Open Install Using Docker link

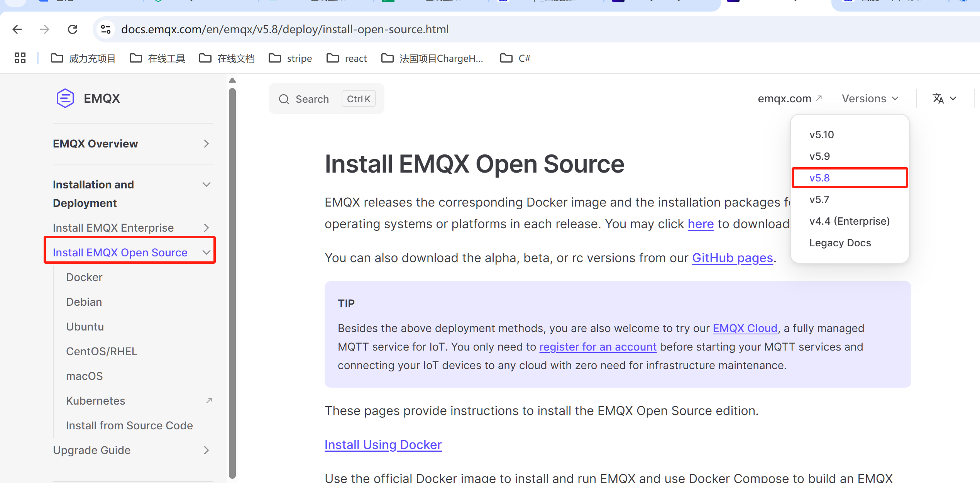coord(383,445)
